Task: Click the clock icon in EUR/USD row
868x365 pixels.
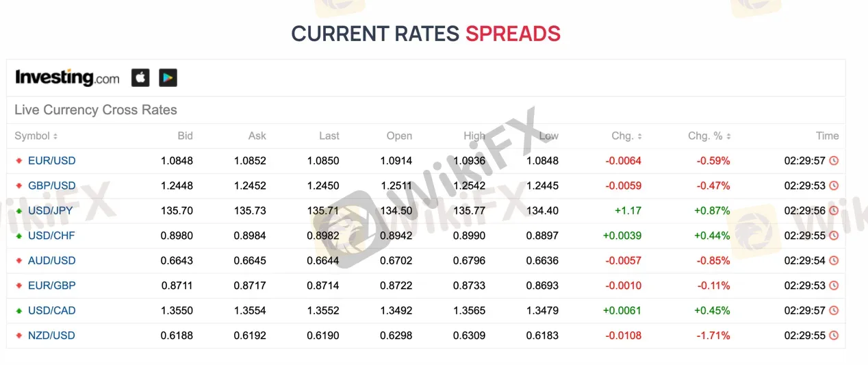Action: [834, 161]
